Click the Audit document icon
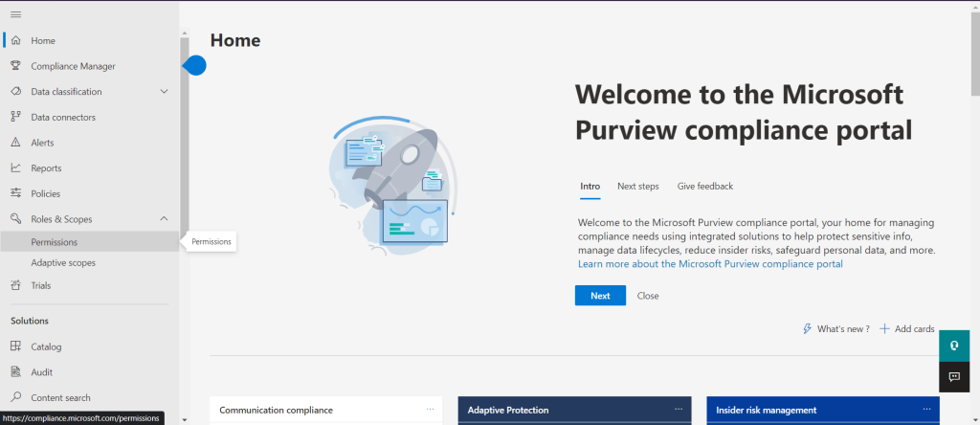This screenshot has height=425, width=980. click(16, 372)
